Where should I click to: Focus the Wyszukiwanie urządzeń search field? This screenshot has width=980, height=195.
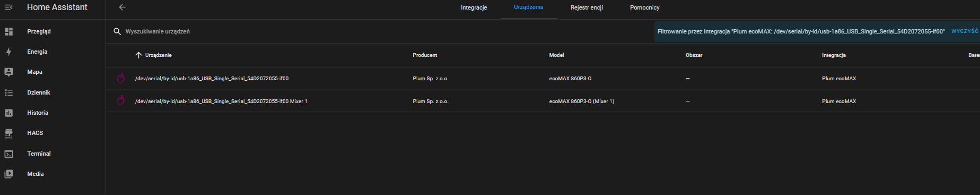[x=380, y=31]
